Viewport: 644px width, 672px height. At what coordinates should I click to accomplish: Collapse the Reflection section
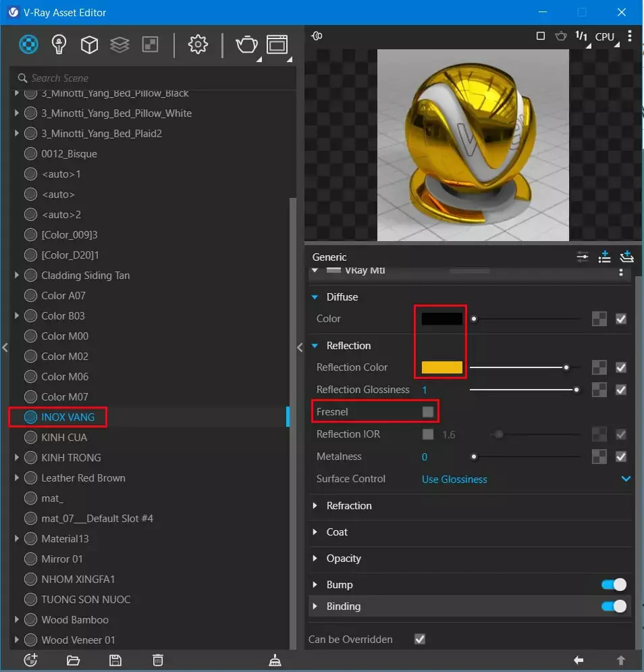coord(314,345)
